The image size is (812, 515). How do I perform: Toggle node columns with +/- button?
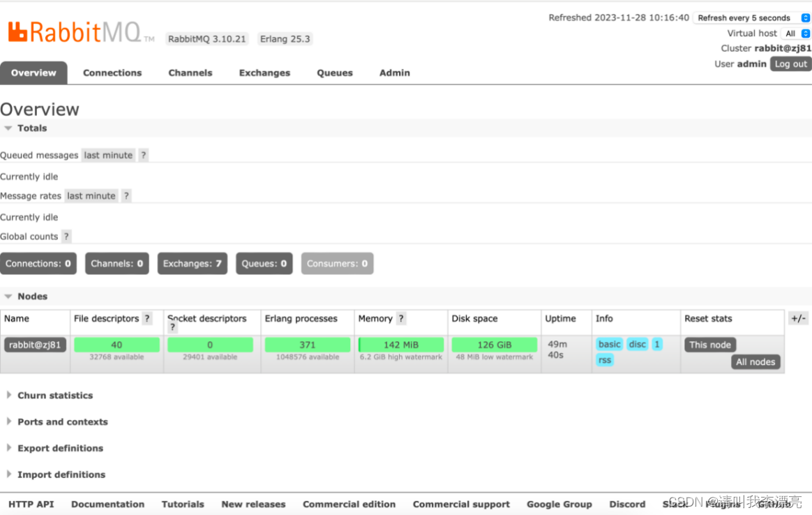click(799, 319)
